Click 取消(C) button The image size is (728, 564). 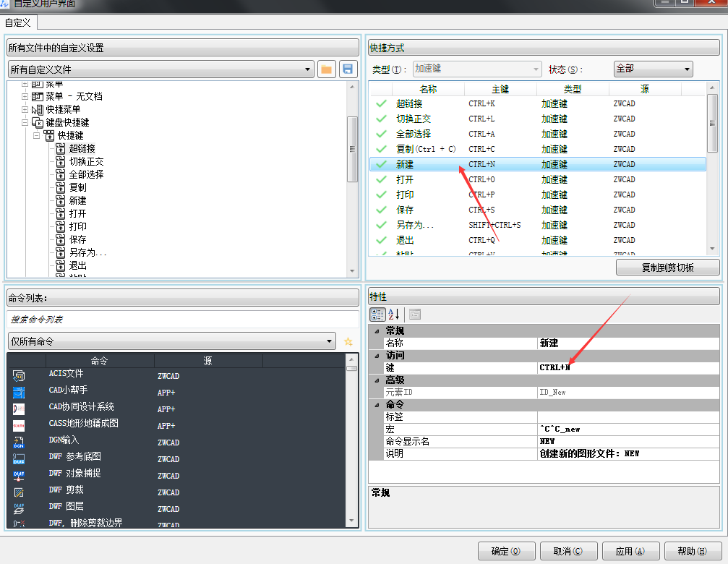[568, 551]
